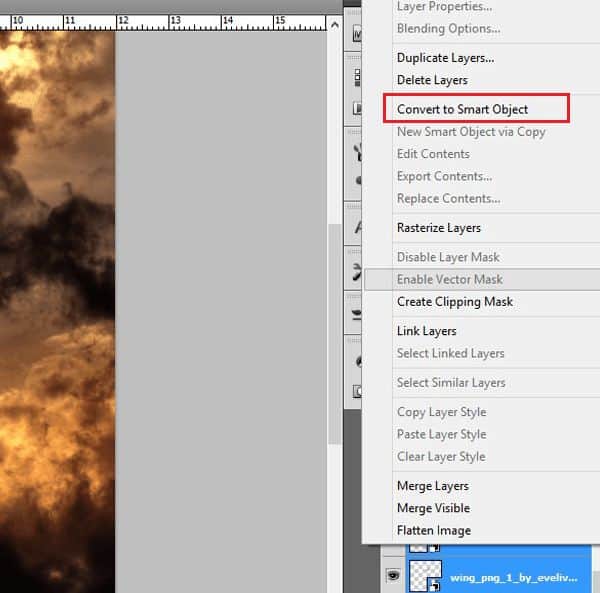Image resolution: width=600 pixels, height=593 pixels.
Task: Click the cloud image on canvas
Action: (55, 300)
